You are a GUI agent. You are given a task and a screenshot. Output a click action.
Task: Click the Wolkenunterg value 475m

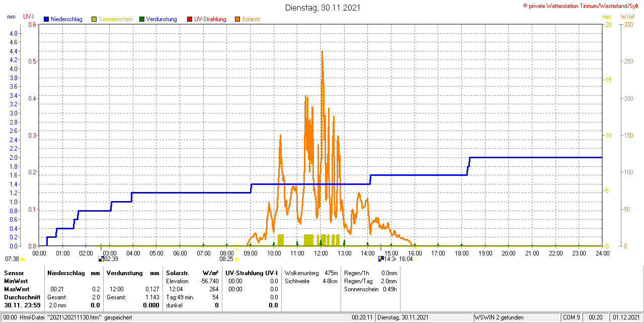click(x=331, y=273)
